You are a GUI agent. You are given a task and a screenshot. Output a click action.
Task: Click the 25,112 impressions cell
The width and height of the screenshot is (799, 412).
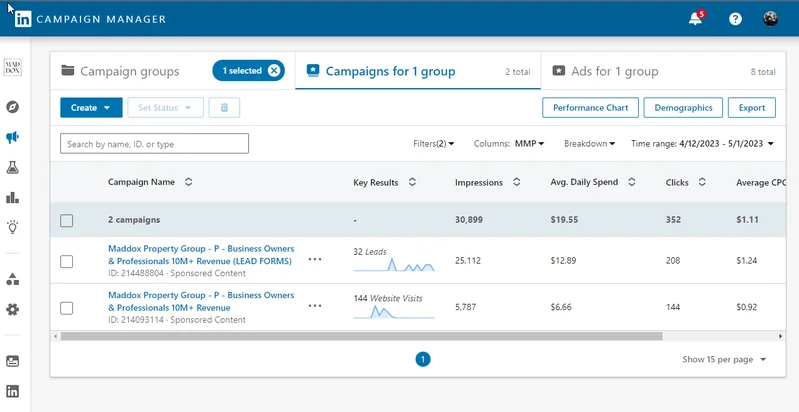coord(468,261)
